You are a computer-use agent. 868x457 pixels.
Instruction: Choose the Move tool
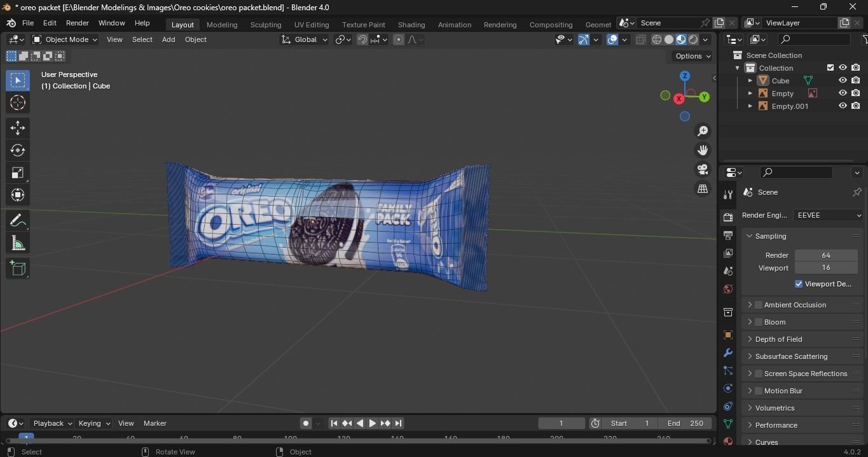point(18,128)
